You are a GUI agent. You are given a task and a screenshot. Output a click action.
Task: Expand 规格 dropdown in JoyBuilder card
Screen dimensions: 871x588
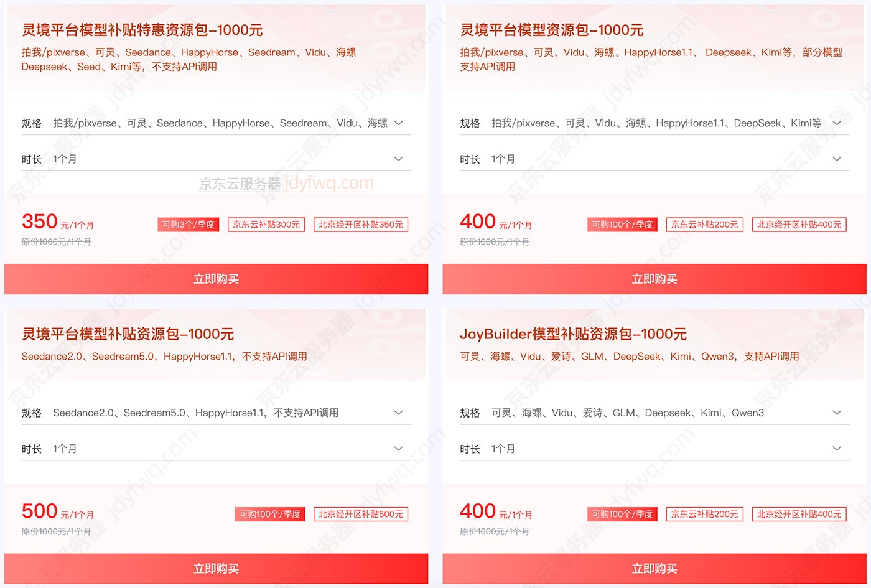654,413
